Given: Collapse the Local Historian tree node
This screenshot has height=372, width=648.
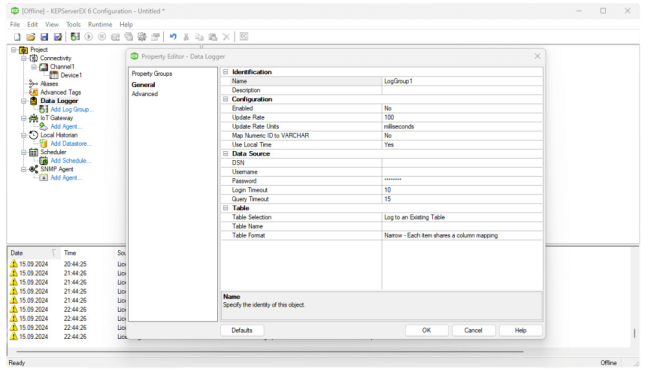Looking at the screenshot, I should pos(24,135).
